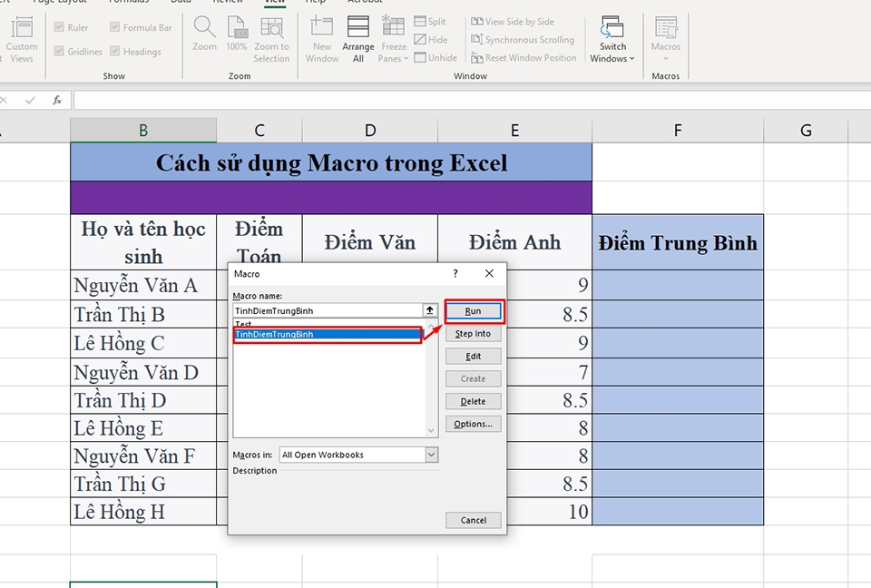
Task: Toggle the Headings checkbox
Action: tap(114, 51)
